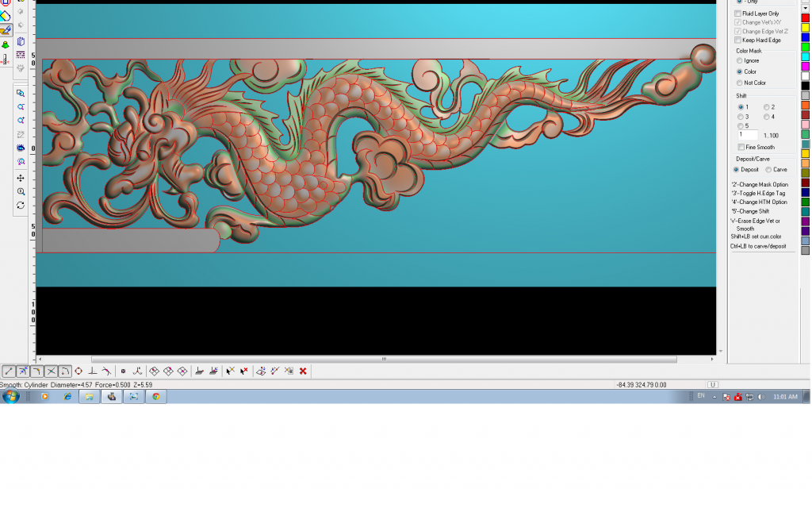Open Google Chrome from the taskbar
This screenshot has height=508, width=812.
pos(155,396)
